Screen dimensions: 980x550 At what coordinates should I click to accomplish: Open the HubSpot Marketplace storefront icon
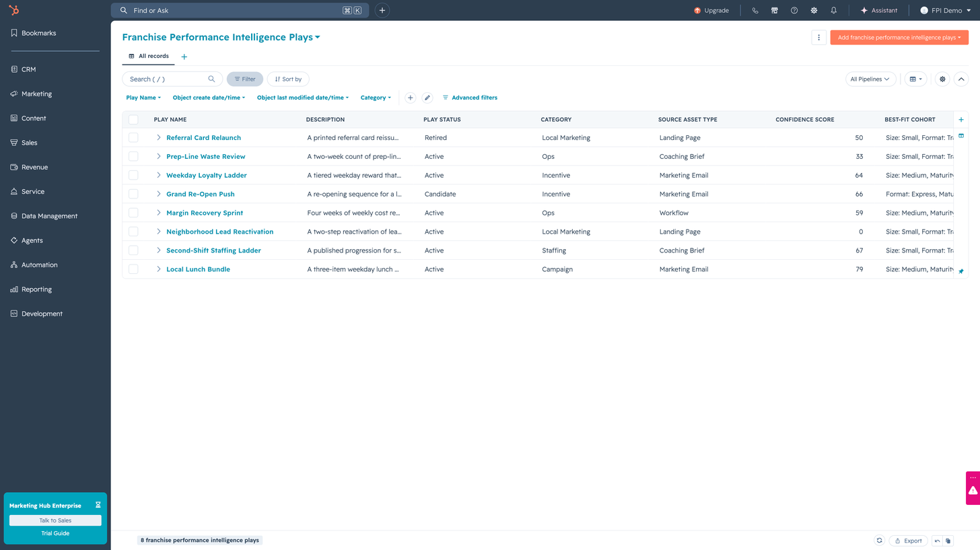point(775,11)
